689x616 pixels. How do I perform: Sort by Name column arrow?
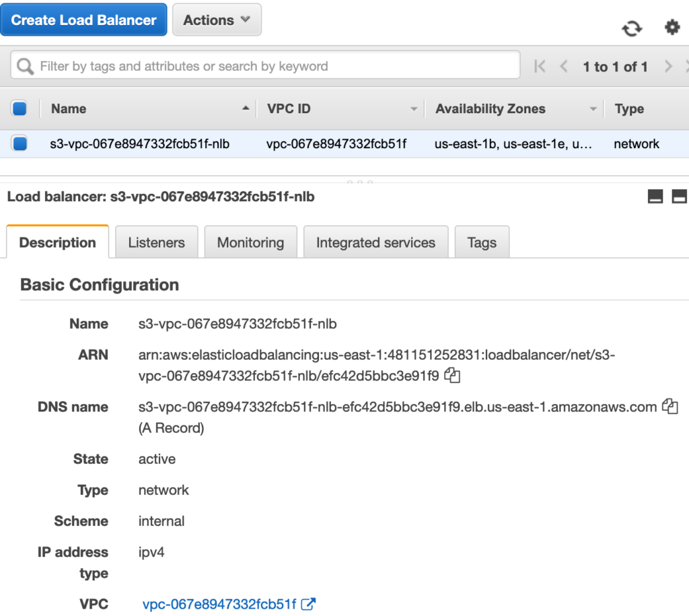click(x=246, y=108)
